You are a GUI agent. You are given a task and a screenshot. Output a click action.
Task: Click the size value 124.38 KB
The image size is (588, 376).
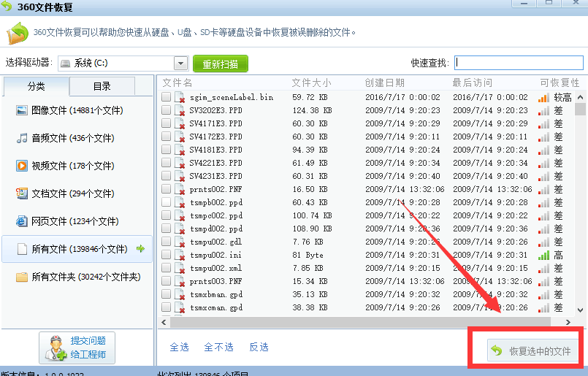coord(312,110)
